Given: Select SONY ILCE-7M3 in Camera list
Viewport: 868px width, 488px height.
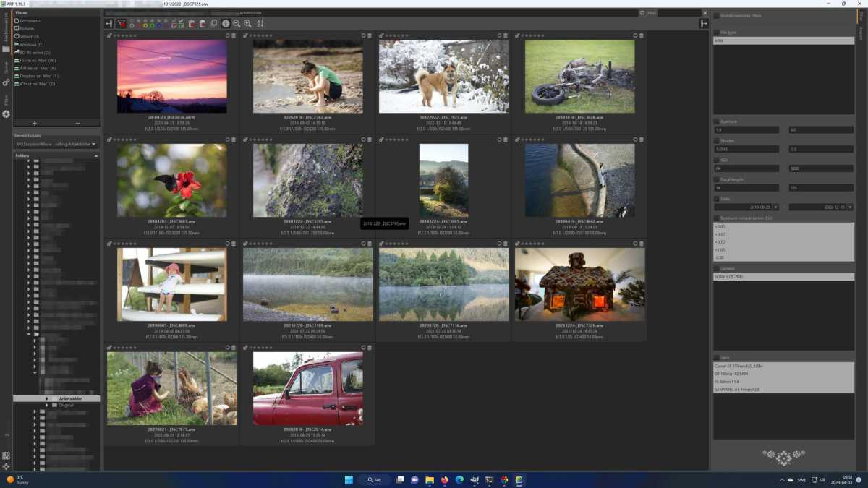Looking at the screenshot, I should 784,277.
